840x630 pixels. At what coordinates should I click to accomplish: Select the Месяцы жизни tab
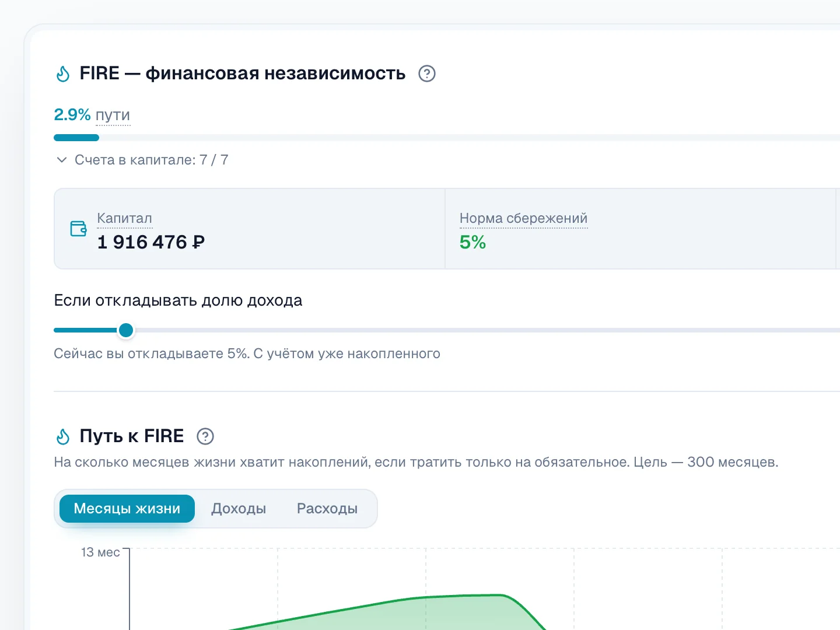coord(127,509)
